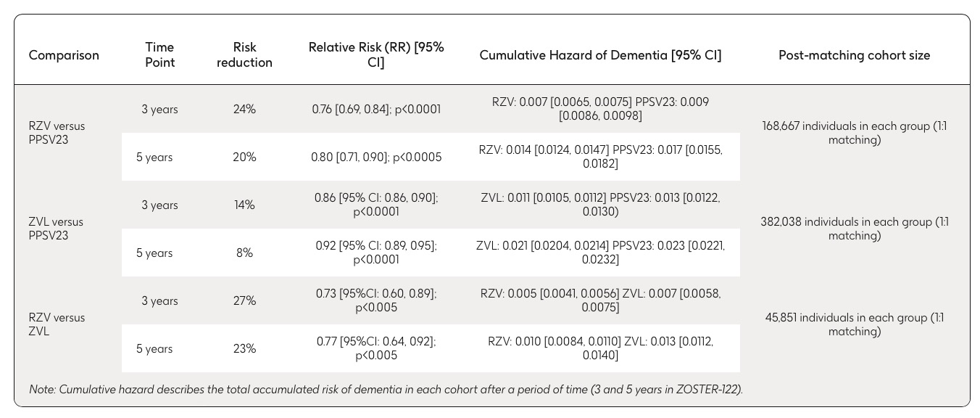Click the Cumulative Hazard of Dementia header

point(600,55)
